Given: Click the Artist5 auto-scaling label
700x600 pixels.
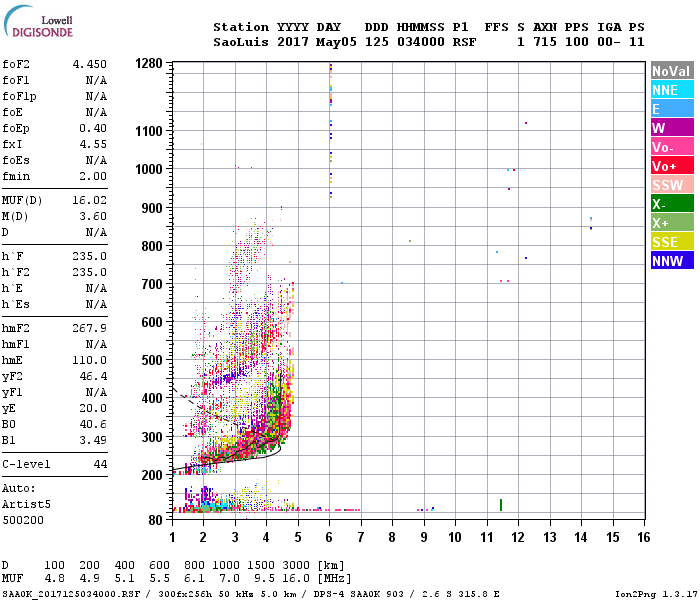Looking at the screenshot, I should [x=26, y=504].
